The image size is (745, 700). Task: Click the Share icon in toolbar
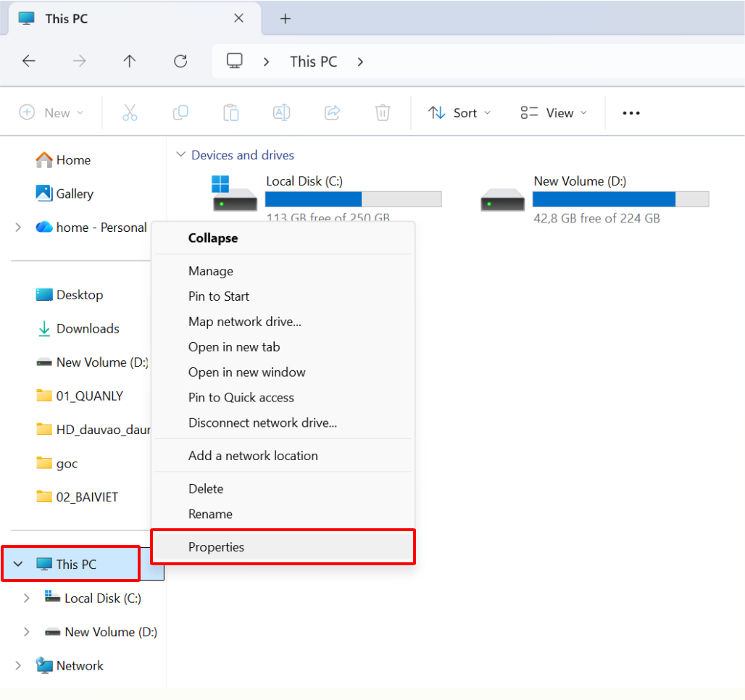tap(332, 112)
